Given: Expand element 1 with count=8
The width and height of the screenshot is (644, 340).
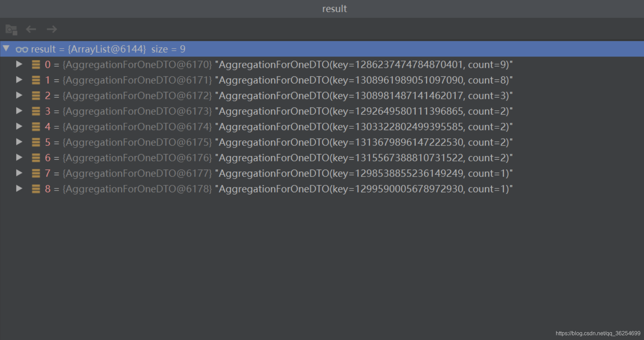Looking at the screenshot, I should click(19, 80).
